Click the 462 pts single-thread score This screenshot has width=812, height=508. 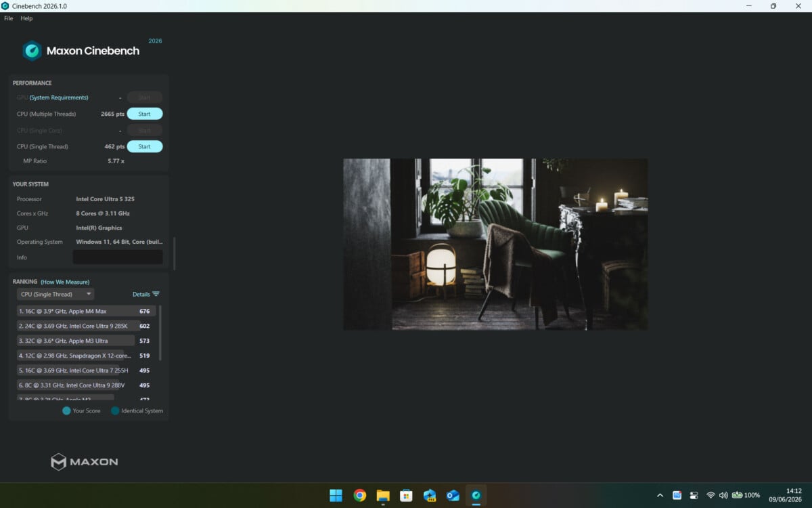click(114, 146)
